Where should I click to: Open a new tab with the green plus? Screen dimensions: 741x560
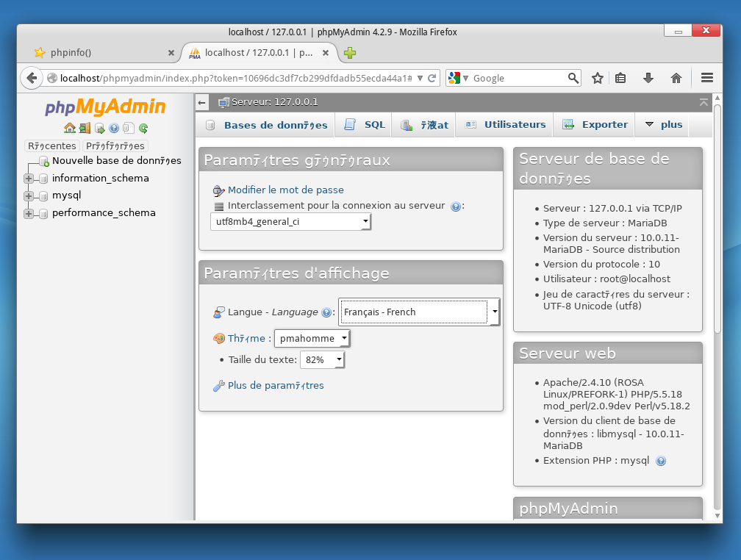tap(350, 53)
